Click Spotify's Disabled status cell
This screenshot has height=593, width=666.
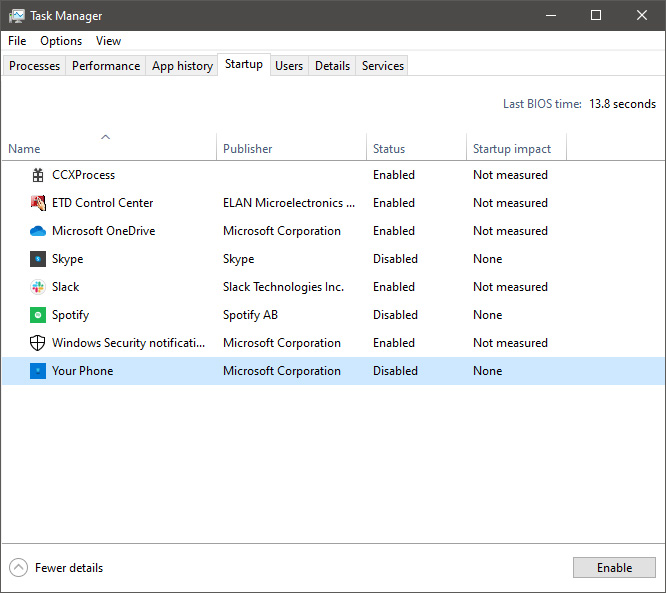pyautogui.click(x=395, y=315)
